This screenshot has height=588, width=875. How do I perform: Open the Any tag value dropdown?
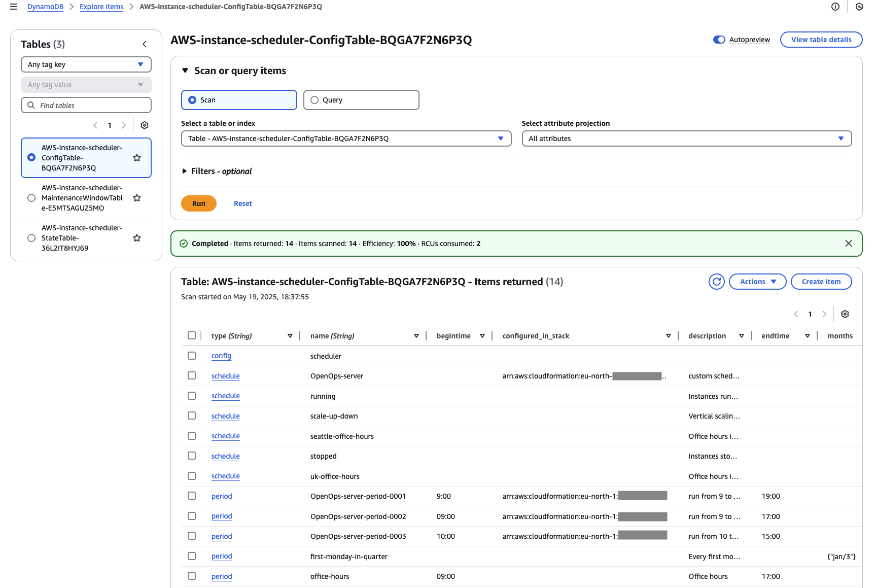[x=86, y=85]
